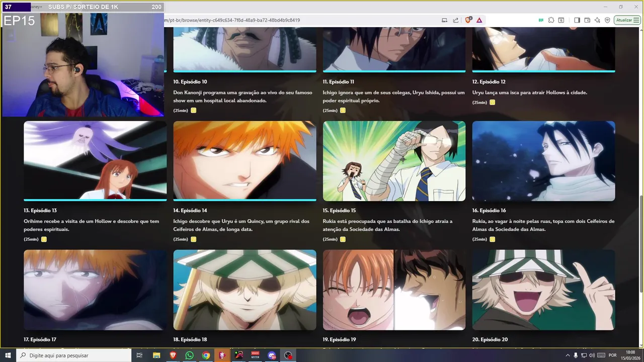Open Episódio 14 thumbnail of Ichigo's face

[245, 161]
